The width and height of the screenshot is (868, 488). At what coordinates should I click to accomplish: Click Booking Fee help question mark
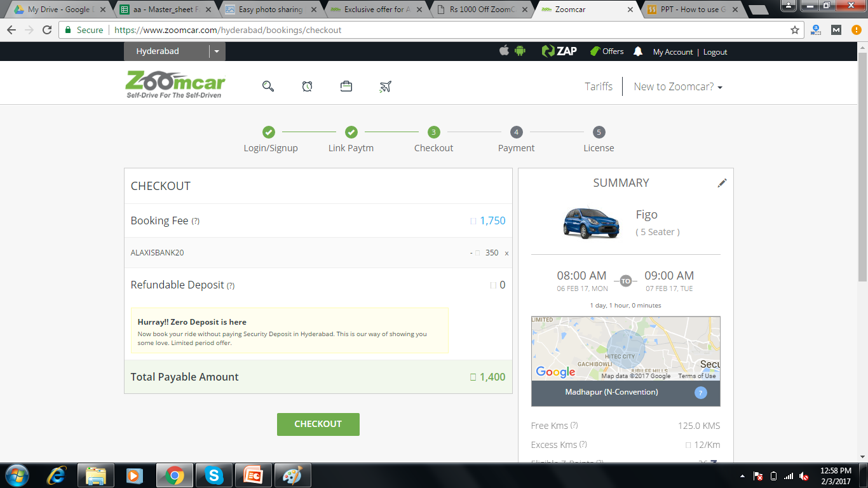pos(196,221)
